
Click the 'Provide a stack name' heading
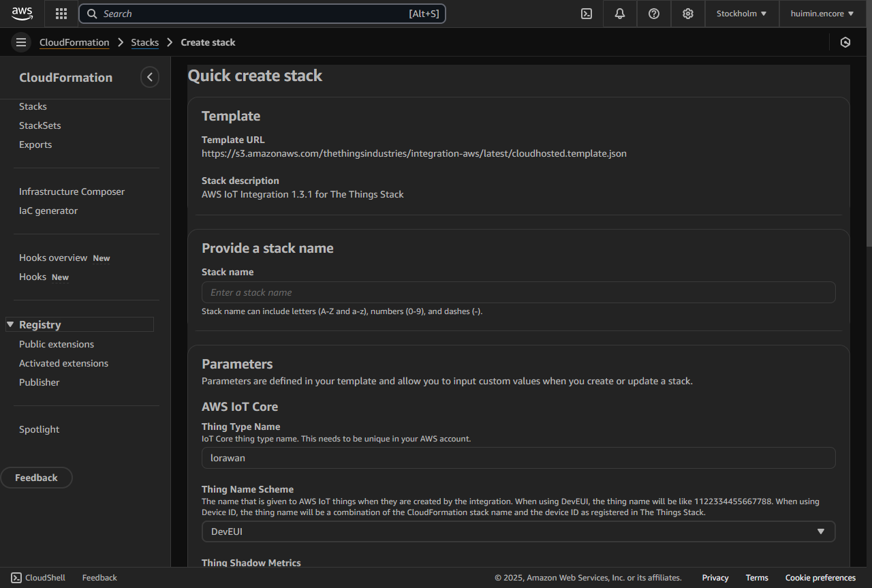coord(268,248)
